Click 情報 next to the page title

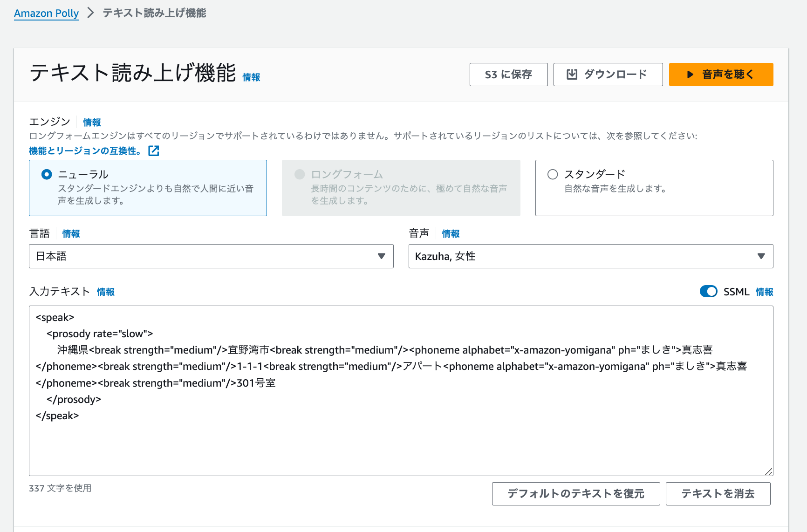252,78
